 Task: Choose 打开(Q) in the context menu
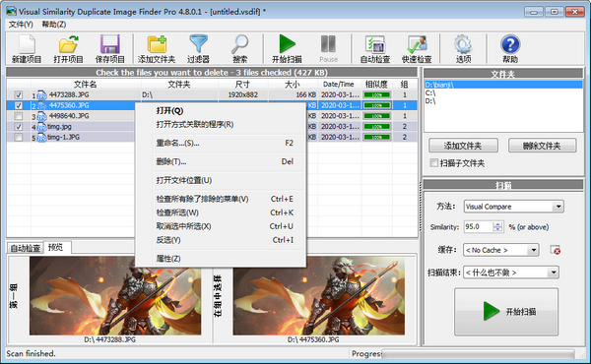pyautogui.click(x=220, y=110)
